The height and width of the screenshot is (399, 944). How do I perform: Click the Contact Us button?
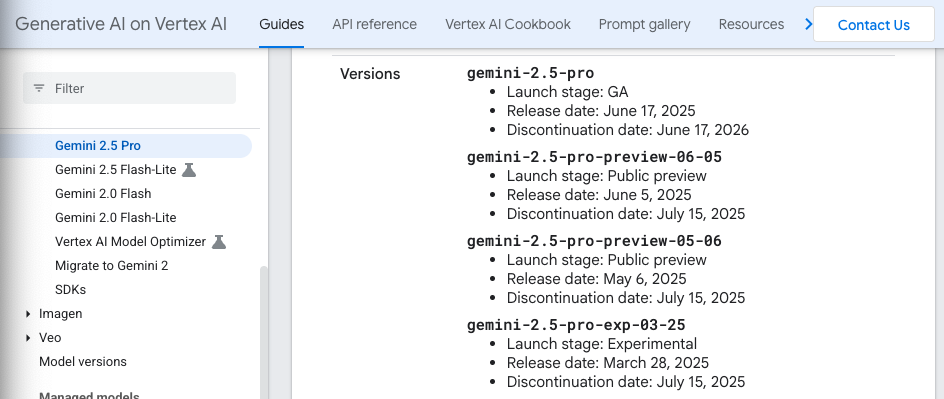point(874,25)
